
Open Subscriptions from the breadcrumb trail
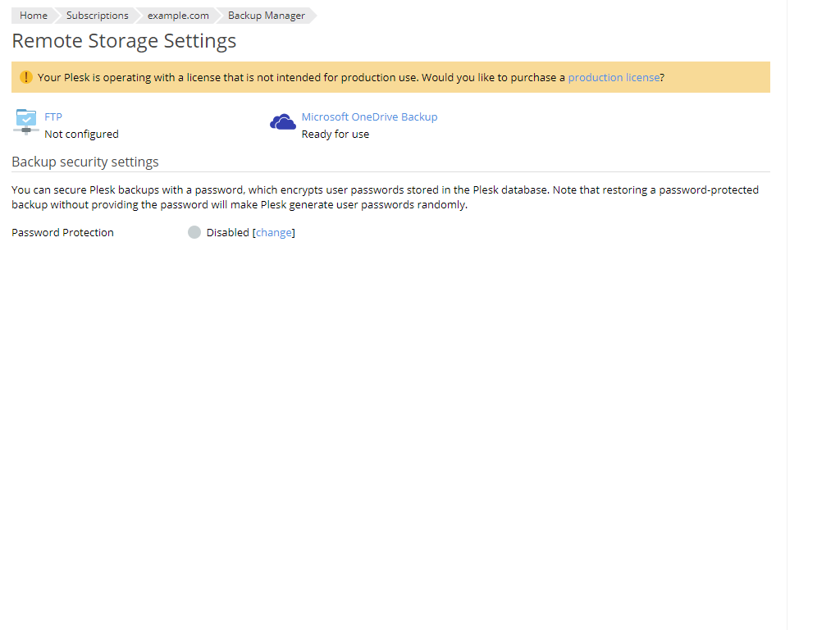(97, 15)
